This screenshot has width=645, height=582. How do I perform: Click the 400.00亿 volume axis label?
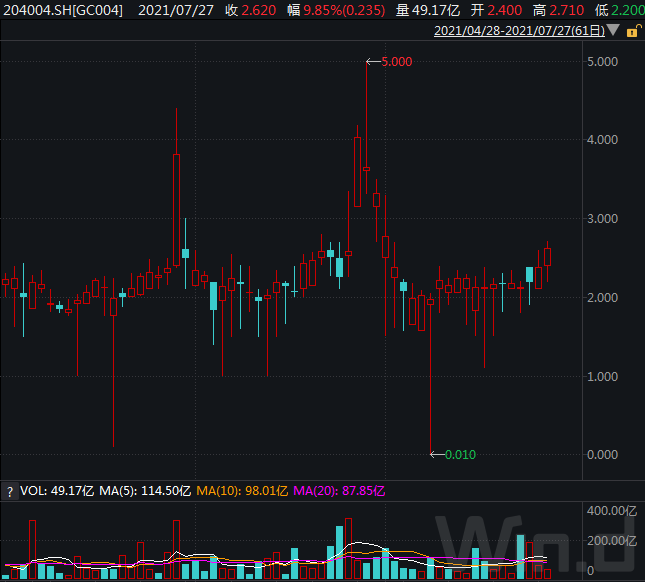612,511
